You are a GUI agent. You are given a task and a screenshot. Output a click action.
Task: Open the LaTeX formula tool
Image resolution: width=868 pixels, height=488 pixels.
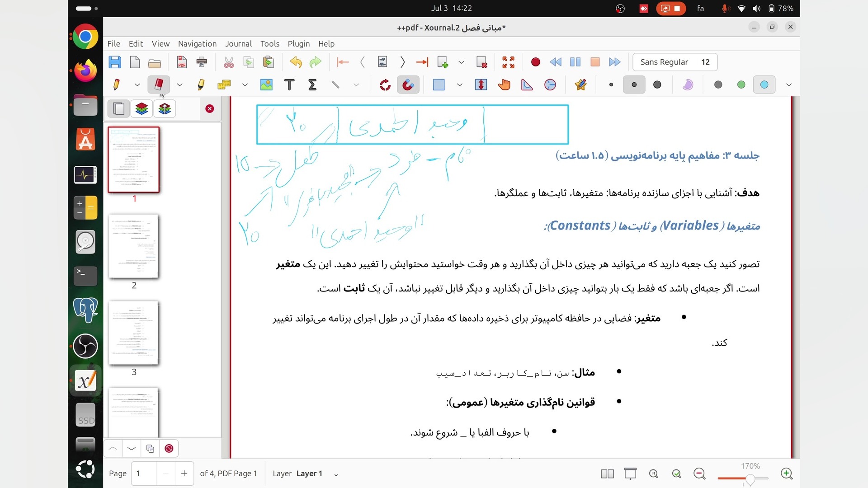[312, 84]
